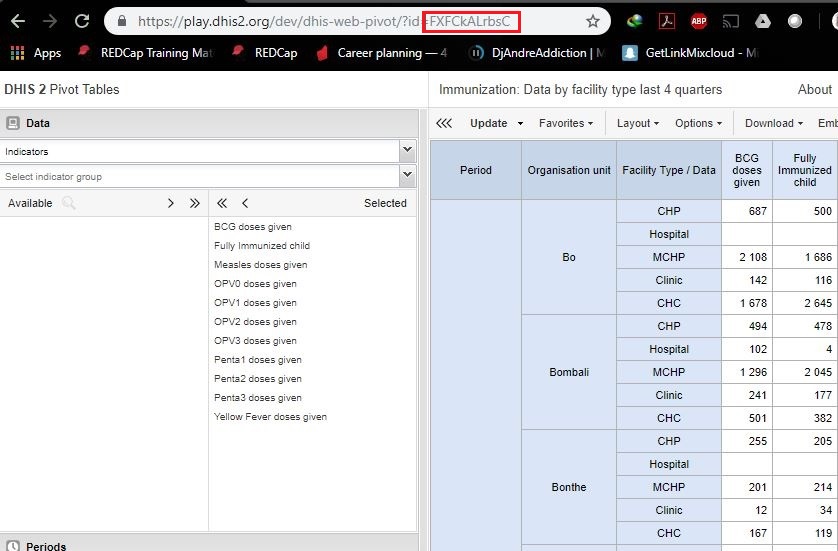Open the Options menu

pos(698,123)
